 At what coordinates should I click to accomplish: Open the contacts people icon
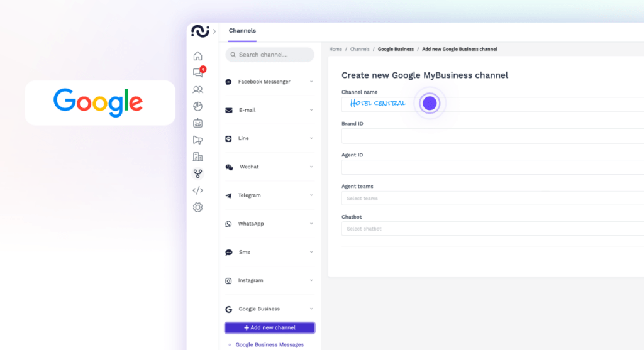(197, 90)
